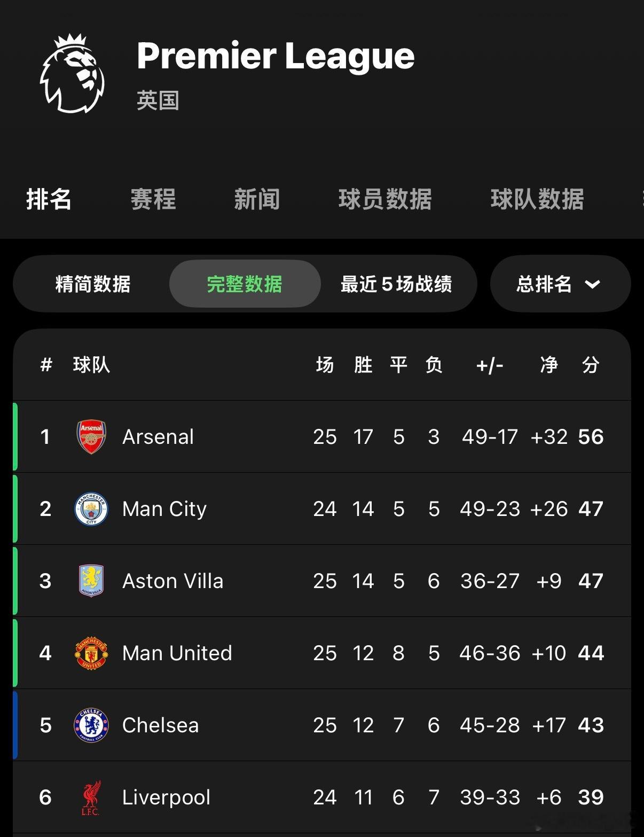Image resolution: width=644 pixels, height=837 pixels.
Task: Sort by the 分 points column header
Action: coord(591,365)
